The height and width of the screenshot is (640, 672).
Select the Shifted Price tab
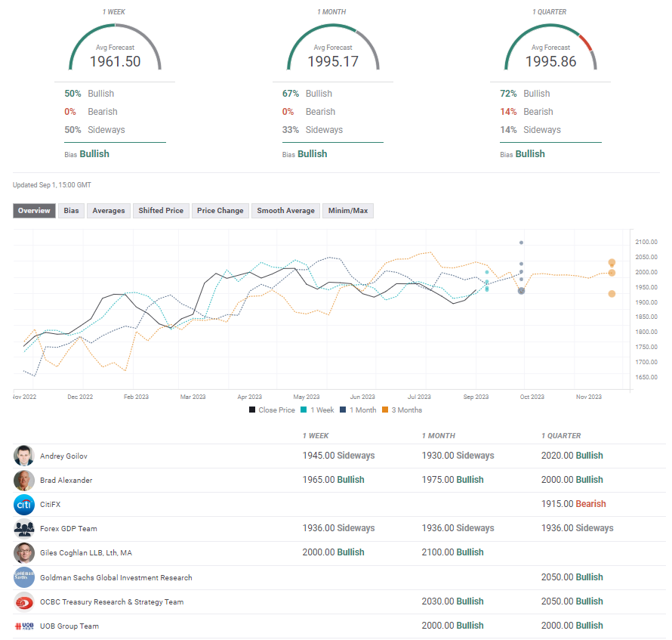pos(161,211)
